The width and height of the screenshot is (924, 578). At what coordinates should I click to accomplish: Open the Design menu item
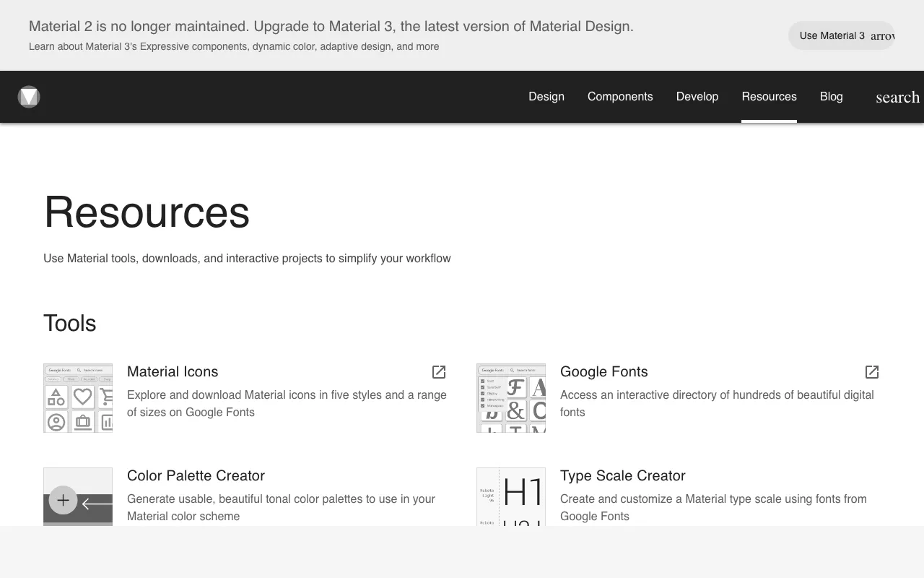[x=546, y=97]
